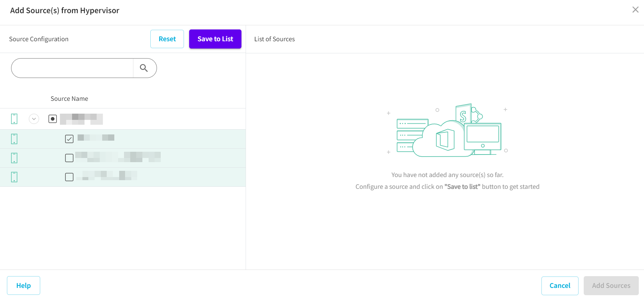Uncheck the ticked first child source checkbox
The height and width of the screenshot is (299, 644).
[69, 139]
